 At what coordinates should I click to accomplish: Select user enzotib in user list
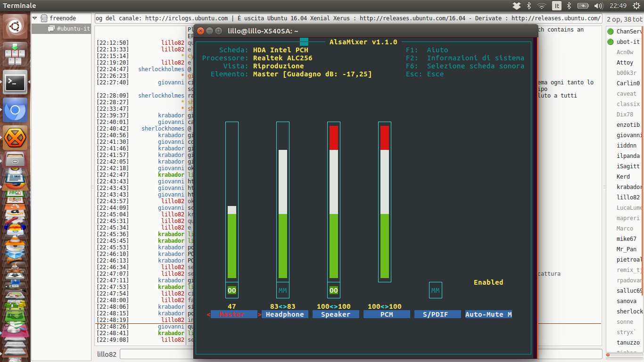pos(628,125)
